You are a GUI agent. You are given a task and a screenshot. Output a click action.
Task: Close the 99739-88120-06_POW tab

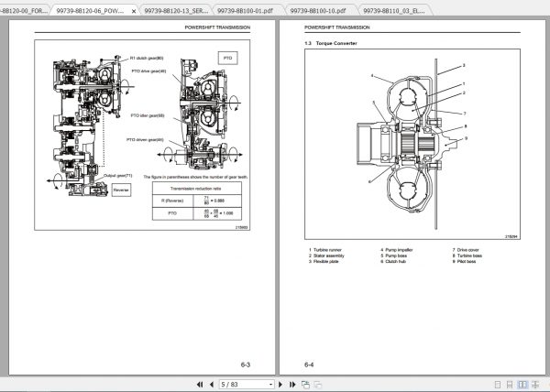pos(134,11)
